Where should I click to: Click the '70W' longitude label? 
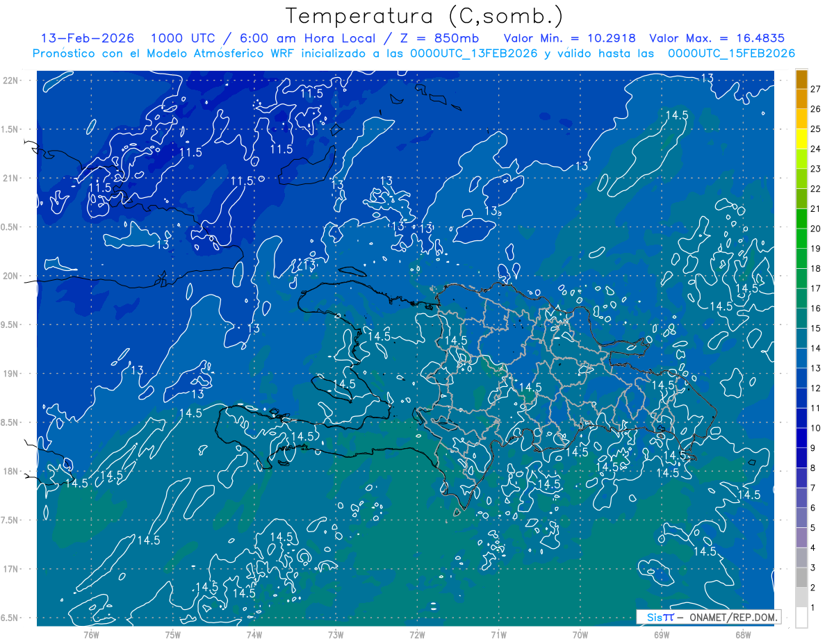coord(580,634)
